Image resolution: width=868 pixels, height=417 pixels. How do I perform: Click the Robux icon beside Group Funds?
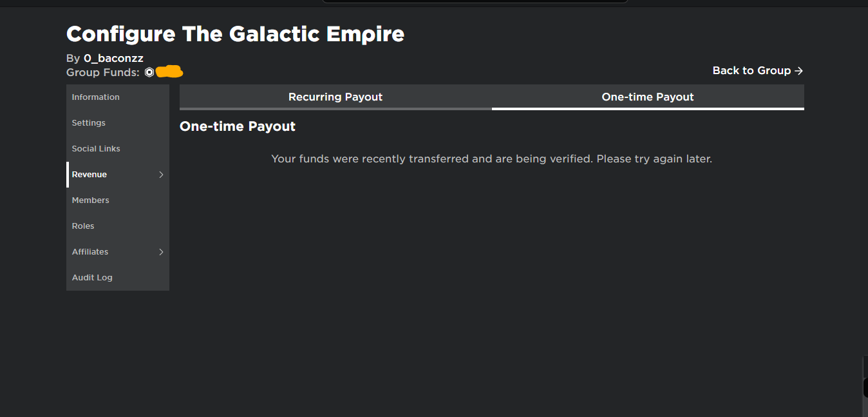149,72
